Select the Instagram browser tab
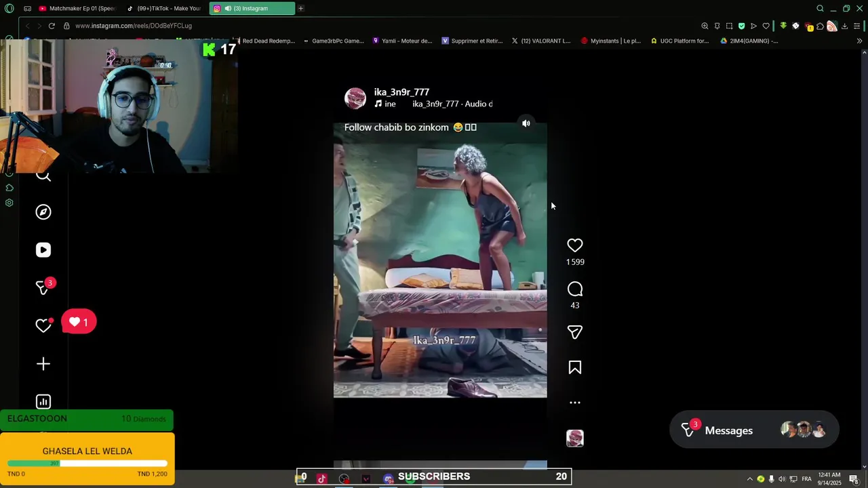868x488 pixels. click(x=251, y=8)
